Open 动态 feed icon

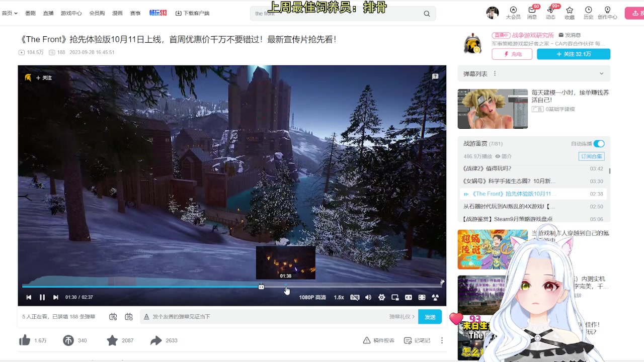click(550, 13)
